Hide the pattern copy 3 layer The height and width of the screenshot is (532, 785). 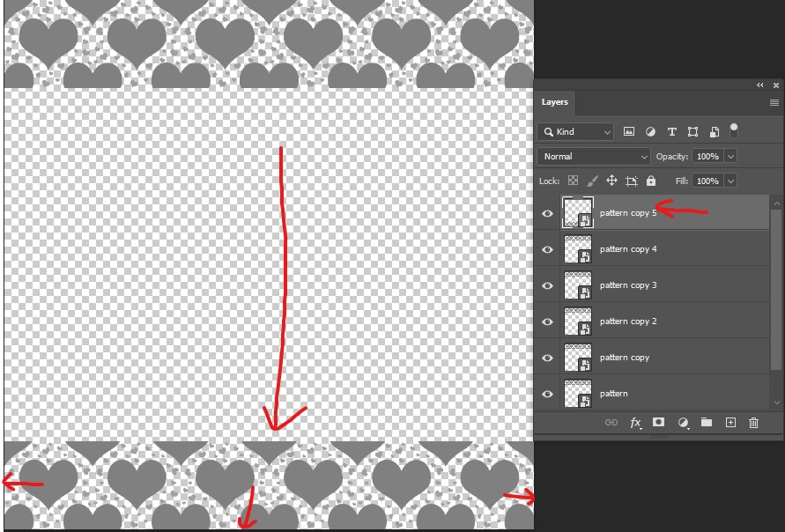pos(547,285)
